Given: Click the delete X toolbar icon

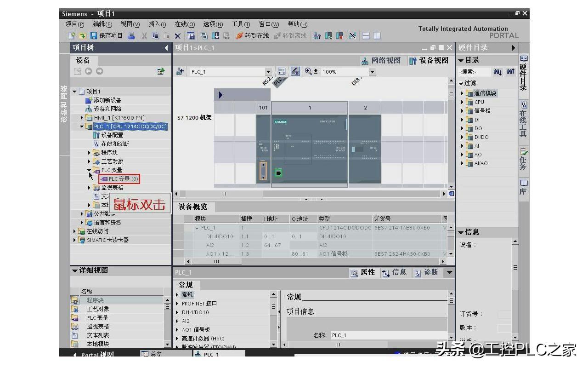Looking at the screenshot, I should [178, 36].
